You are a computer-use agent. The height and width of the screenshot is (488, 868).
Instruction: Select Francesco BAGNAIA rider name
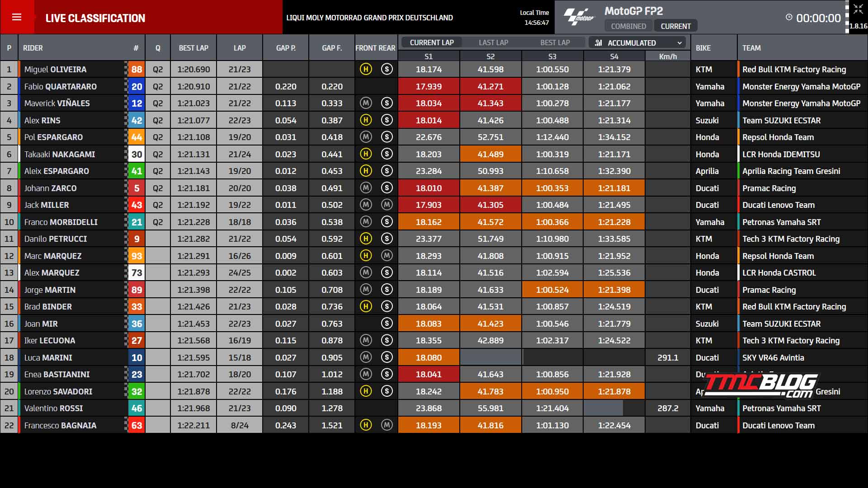(60, 425)
